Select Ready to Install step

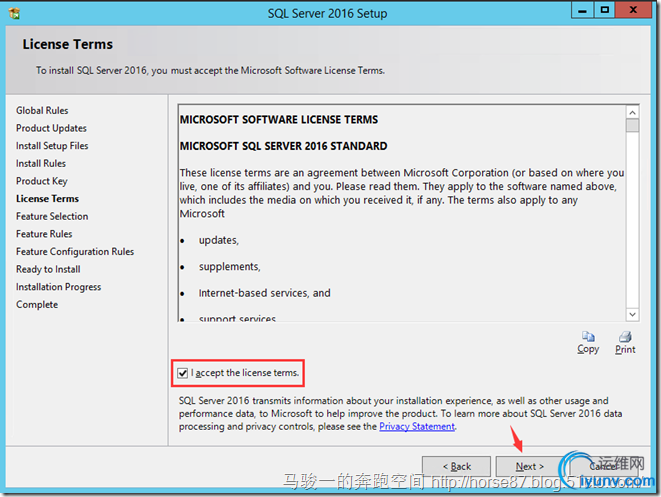pyautogui.click(x=48, y=269)
